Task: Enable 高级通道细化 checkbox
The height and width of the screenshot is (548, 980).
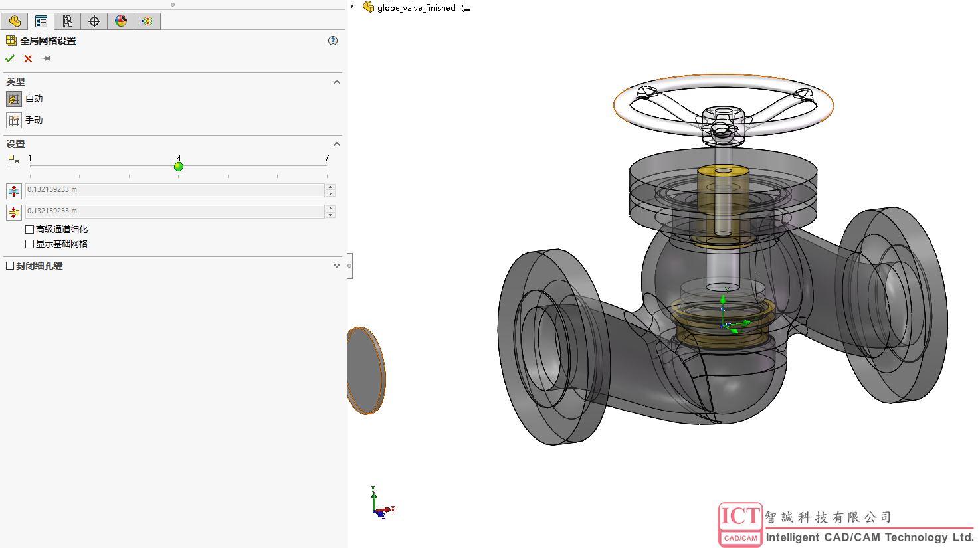Action: [30, 229]
